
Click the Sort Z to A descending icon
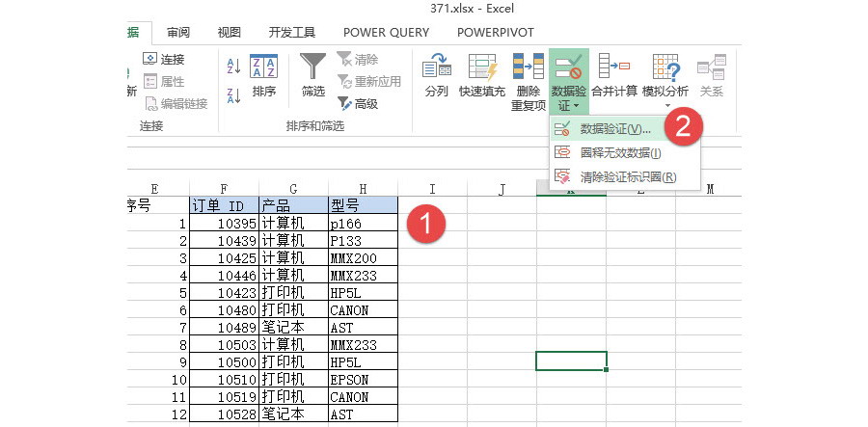tap(234, 95)
